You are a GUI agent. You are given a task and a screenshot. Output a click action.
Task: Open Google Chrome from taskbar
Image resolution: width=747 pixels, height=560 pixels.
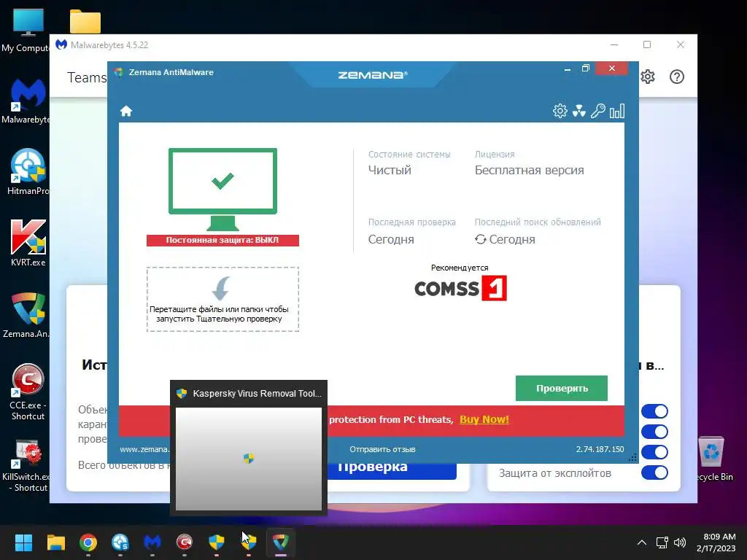click(x=88, y=542)
